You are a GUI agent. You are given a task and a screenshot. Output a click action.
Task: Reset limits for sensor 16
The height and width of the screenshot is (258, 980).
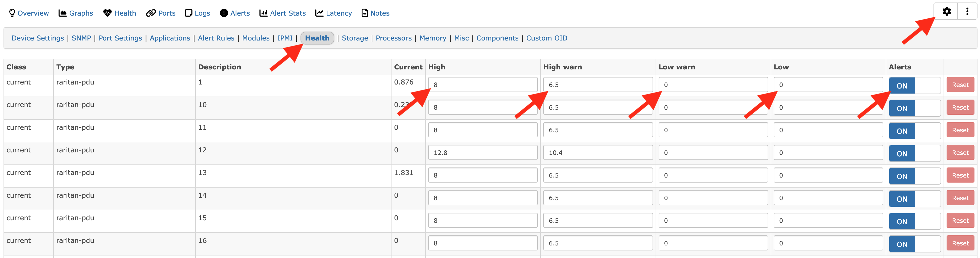click(960, 243)
